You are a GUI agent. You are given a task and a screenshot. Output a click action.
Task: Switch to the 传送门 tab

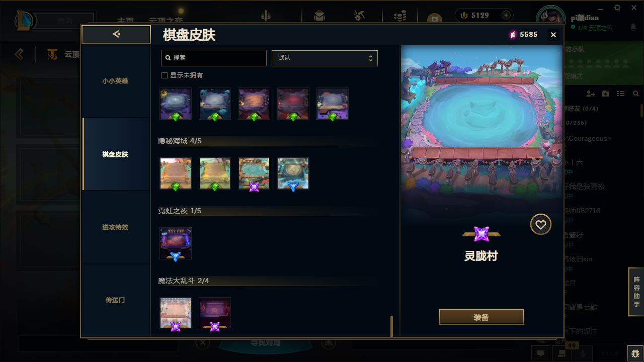[x=115, y=300]
